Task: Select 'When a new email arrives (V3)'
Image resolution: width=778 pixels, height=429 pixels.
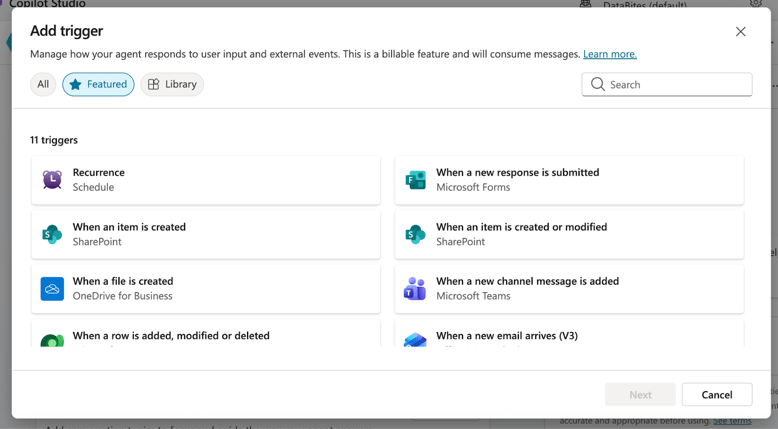Action: [569, 333]
